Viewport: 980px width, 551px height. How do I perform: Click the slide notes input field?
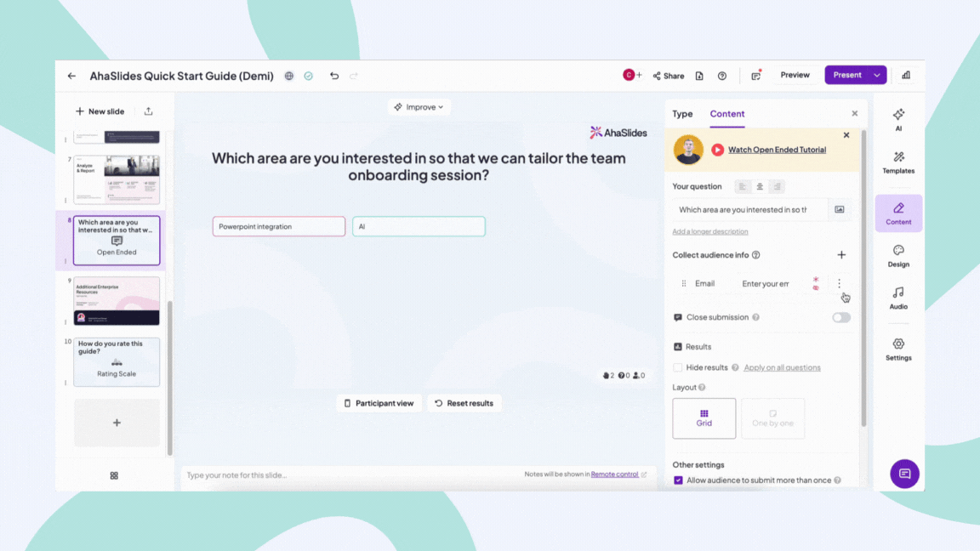350,475
